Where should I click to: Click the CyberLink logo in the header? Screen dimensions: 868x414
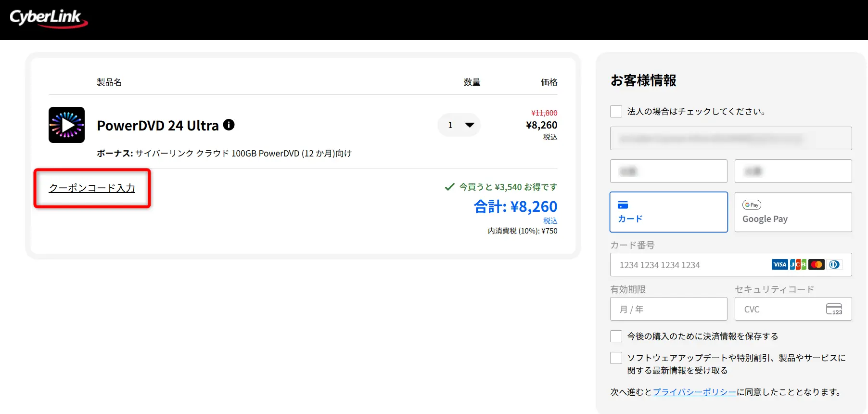(49, 18)
